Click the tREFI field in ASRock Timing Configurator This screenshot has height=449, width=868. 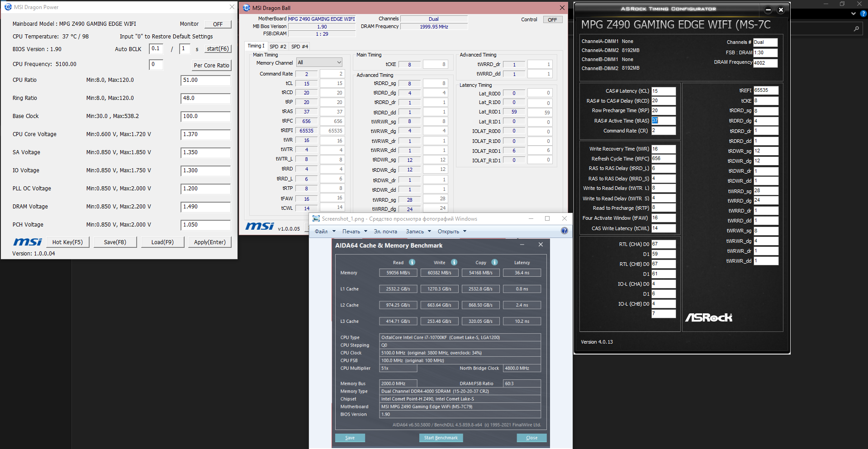[x=766, y=90]
